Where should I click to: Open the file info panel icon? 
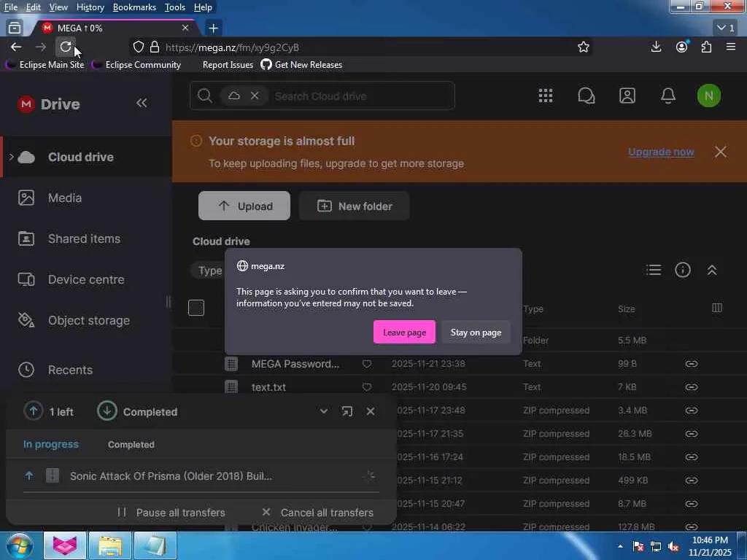tap(682, 270)
